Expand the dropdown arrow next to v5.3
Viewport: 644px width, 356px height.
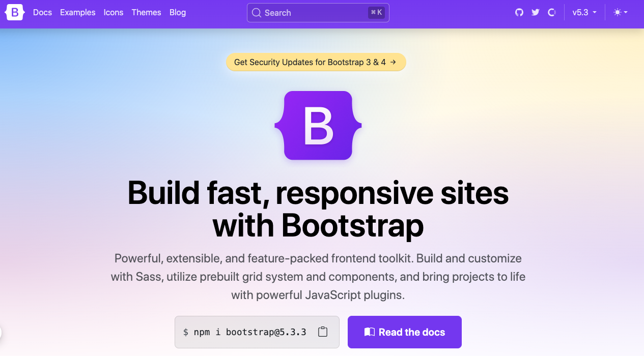(x=595, y=13)
